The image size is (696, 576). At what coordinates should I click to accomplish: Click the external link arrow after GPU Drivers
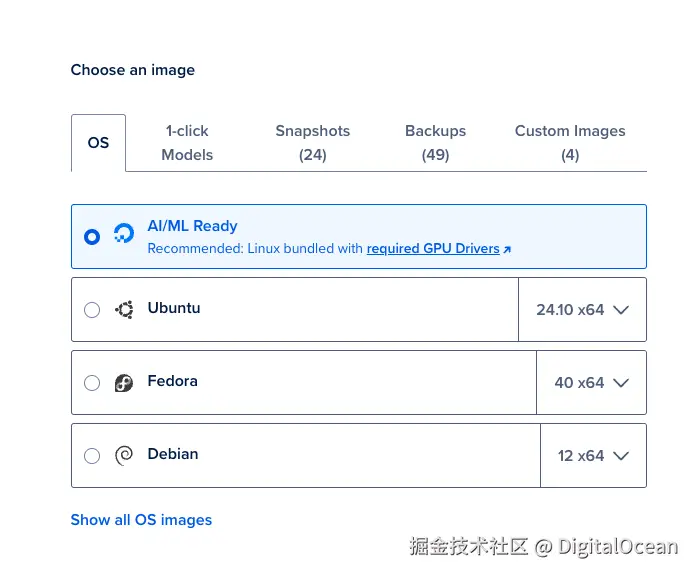pyautogui.click(x=507, y=249)
